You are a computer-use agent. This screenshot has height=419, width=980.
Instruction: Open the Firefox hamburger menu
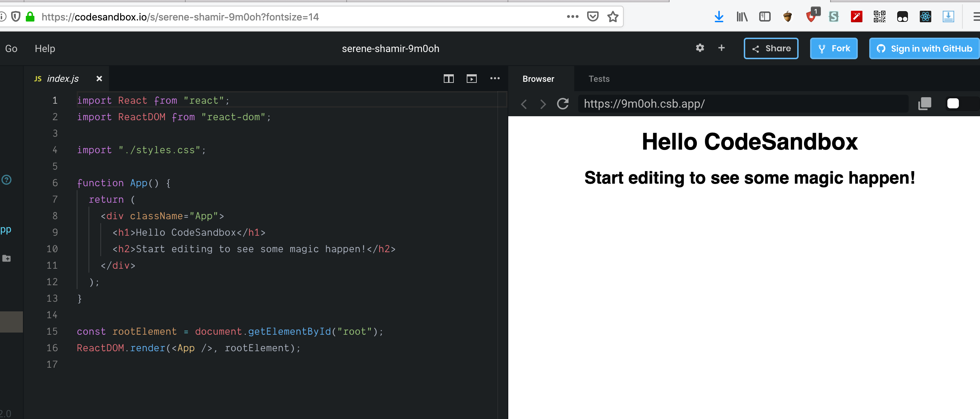(x=976, y=17)
